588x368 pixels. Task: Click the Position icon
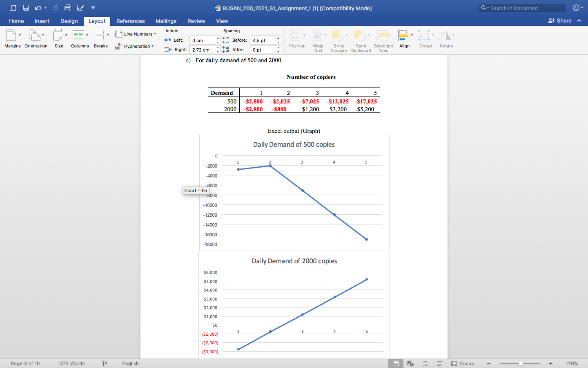296,36
